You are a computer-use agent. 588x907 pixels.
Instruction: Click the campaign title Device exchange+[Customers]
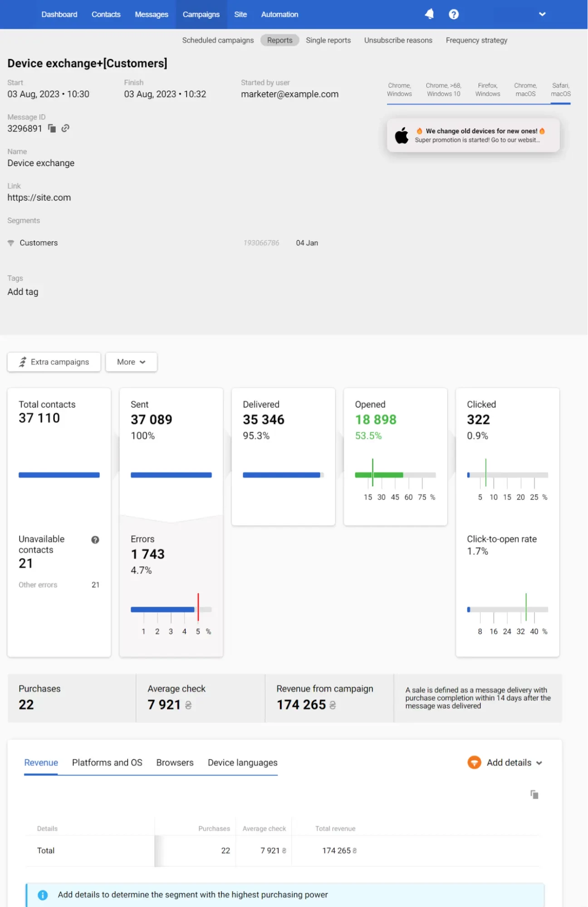pyautogui.click(x=87, y=63)
